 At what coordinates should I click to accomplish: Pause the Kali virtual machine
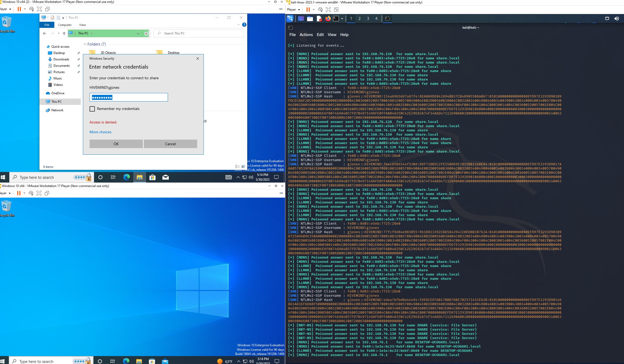(308, 10)
